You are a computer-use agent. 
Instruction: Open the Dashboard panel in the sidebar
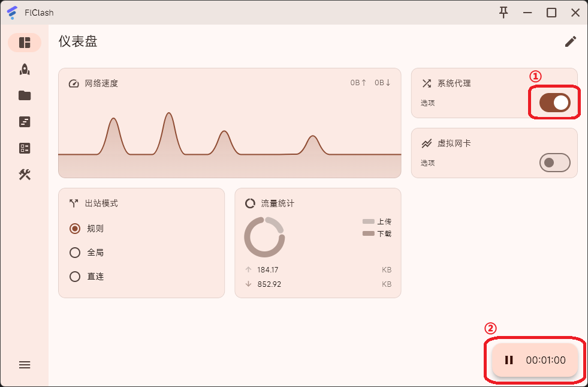[25, 43]
